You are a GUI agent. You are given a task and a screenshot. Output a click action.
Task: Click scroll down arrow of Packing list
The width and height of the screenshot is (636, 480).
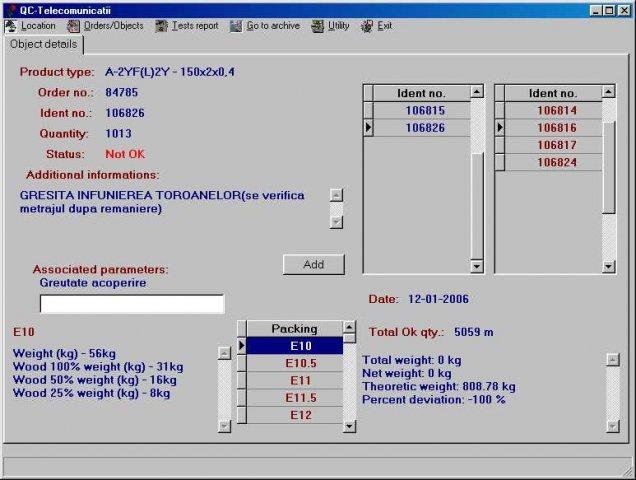[349, 426]
